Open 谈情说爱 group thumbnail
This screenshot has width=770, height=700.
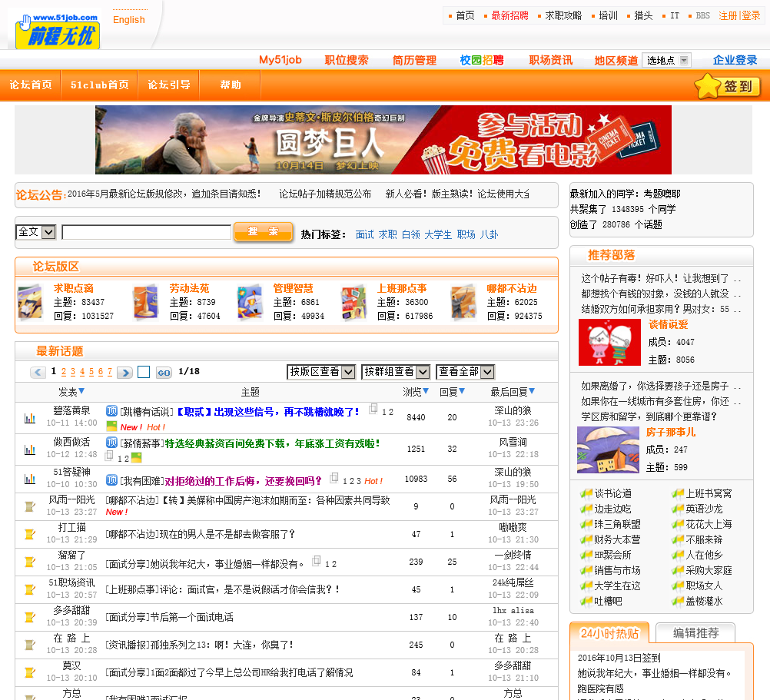click(x=609, y=342)
